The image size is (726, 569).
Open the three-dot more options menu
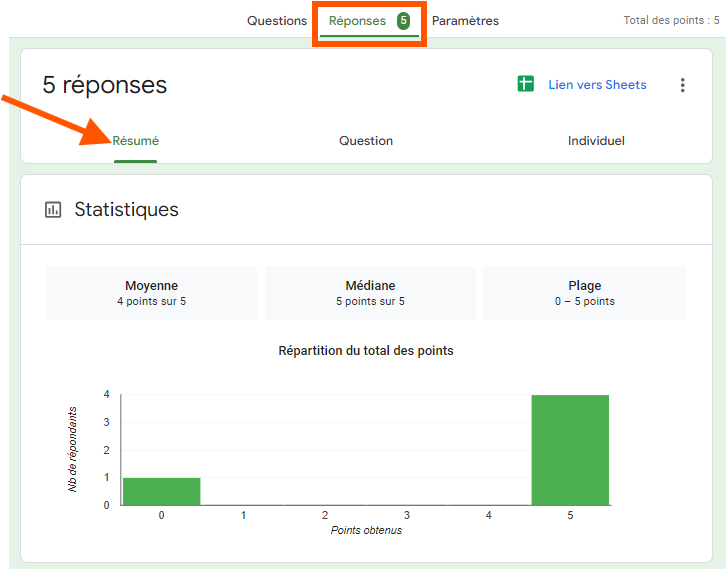click(682, 85)
